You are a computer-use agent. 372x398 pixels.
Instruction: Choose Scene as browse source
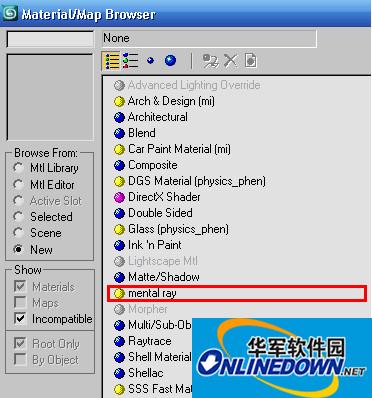point(18,233)
